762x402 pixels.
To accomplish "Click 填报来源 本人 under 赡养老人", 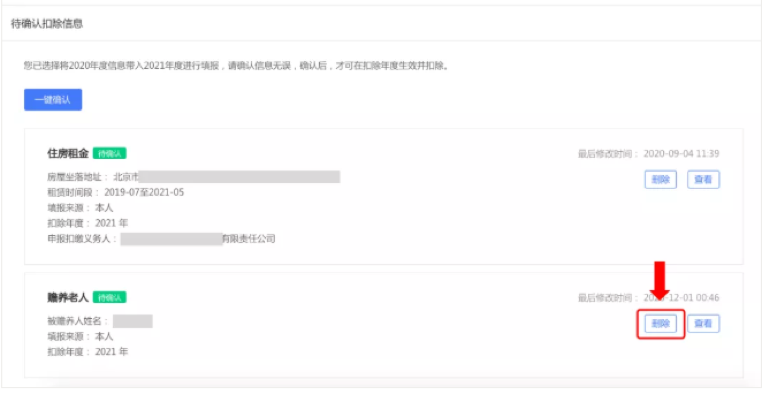I will (x=80, y=336).
